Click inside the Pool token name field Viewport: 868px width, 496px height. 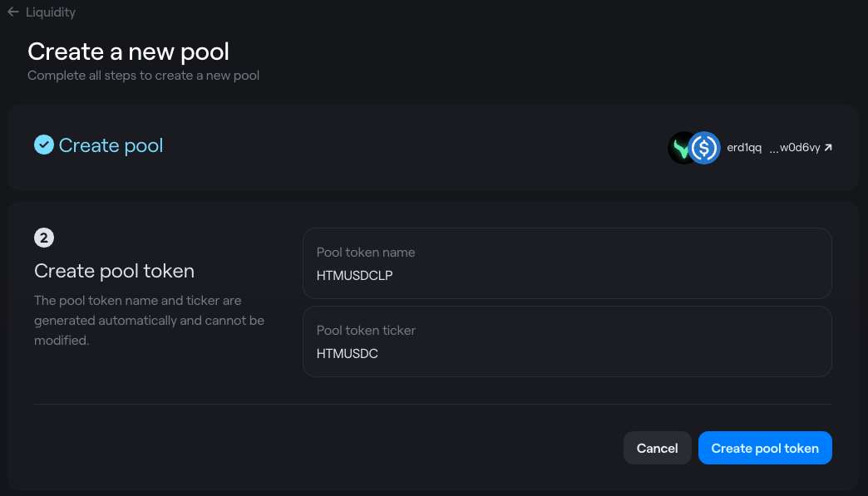(567, 263)
